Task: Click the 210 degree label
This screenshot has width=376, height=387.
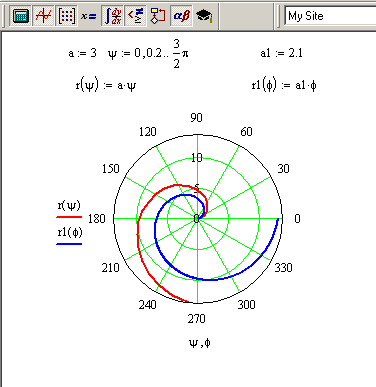Action: pyautogui.click(x=110, y=268)
